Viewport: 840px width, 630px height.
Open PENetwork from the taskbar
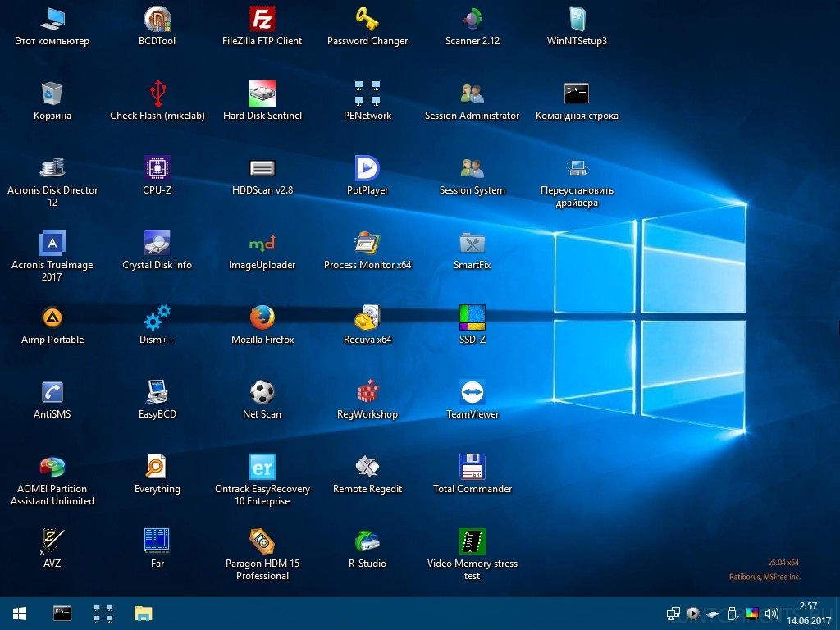point(103,614)
